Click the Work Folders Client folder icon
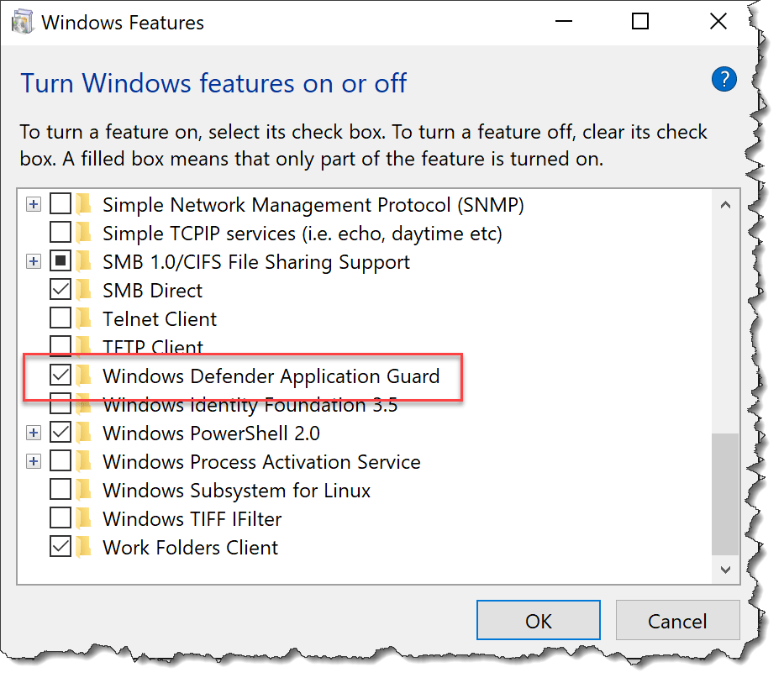The height and width of the screenshot is (683, 784). 84,546
